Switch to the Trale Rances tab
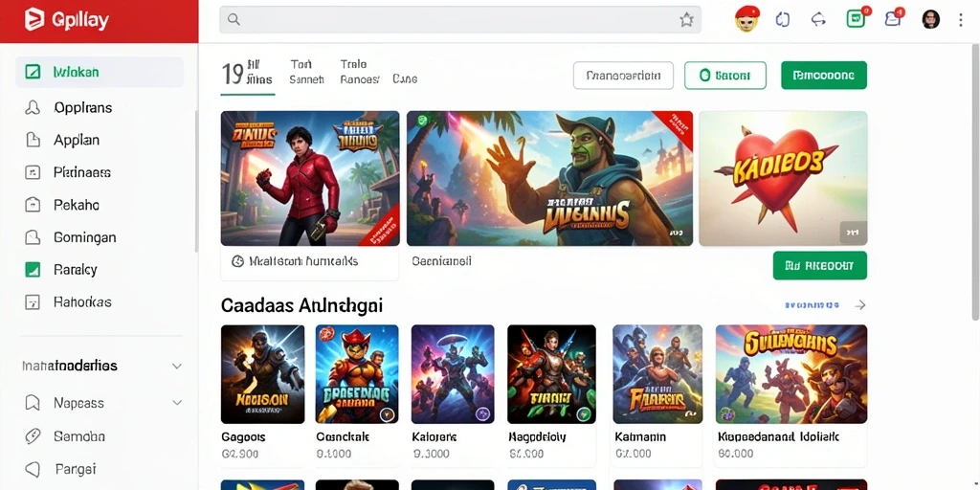This screenshot has width=980, height=490. (x=360, y=72)
